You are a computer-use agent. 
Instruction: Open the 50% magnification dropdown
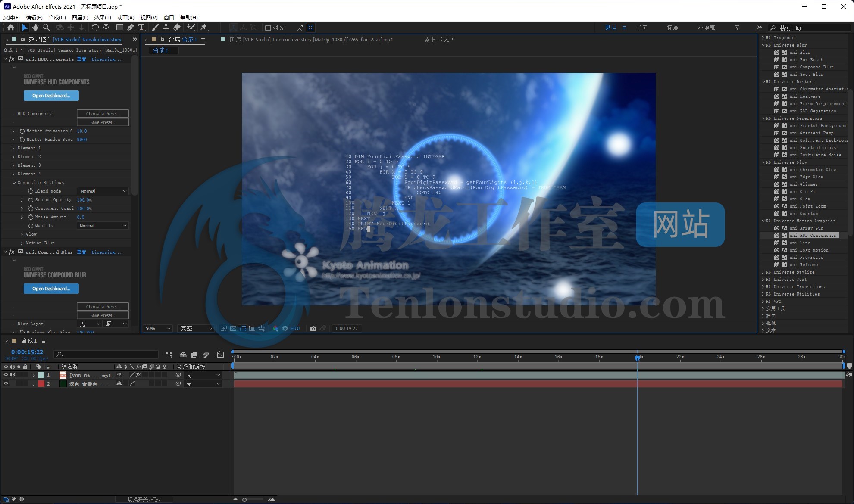pyautogui.click(x=158, y=328)
